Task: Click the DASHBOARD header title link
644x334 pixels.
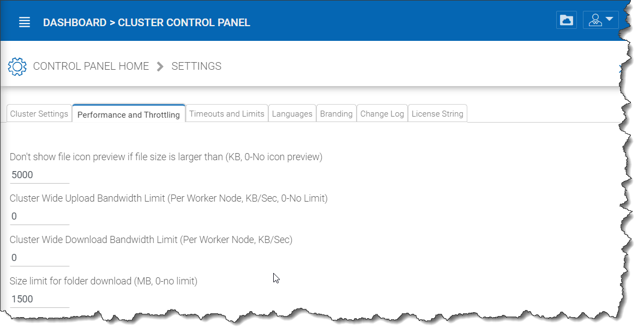Action: (75, 22)
